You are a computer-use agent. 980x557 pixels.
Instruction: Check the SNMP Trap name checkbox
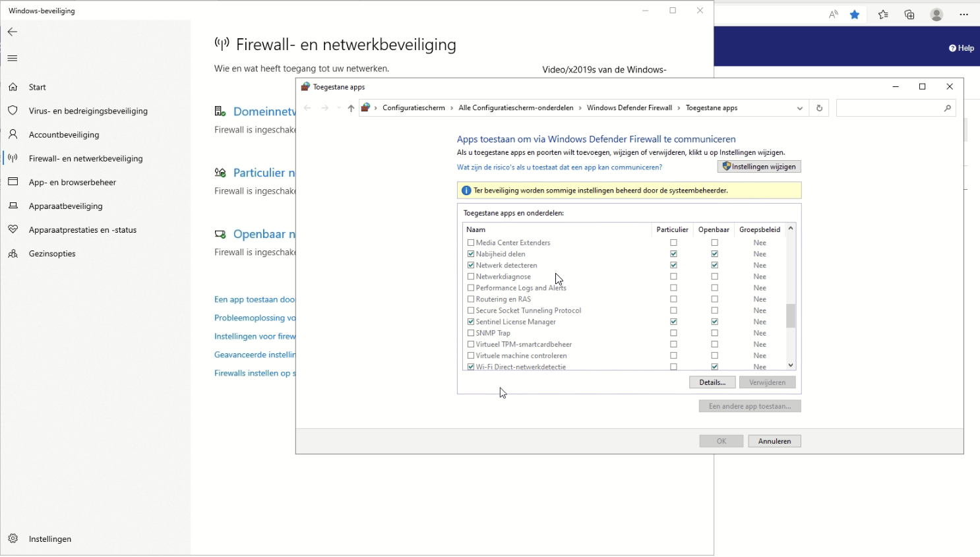pos(471,333)
